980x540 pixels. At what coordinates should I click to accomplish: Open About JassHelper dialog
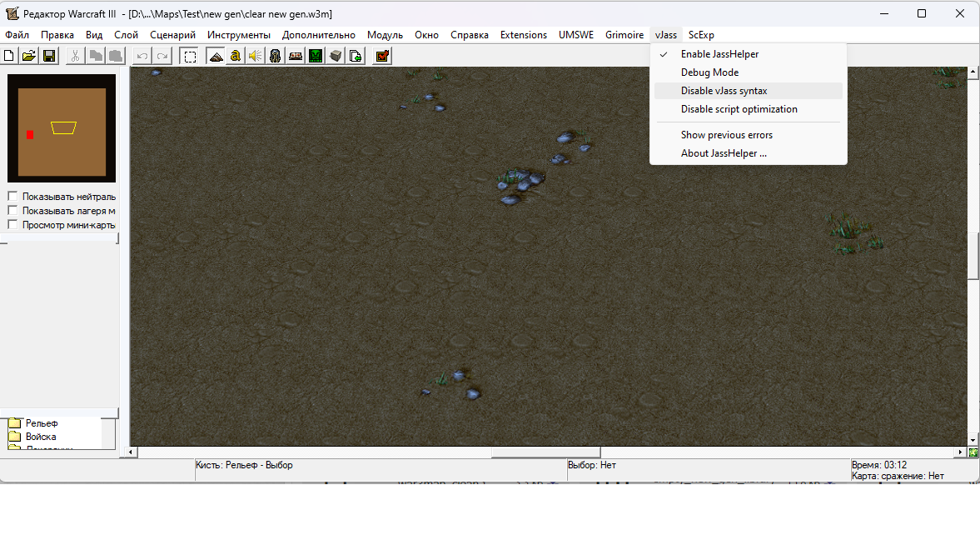pos(749,153)
